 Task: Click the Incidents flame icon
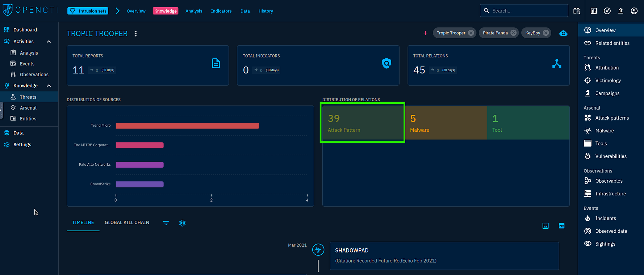(x=587, y=218)
